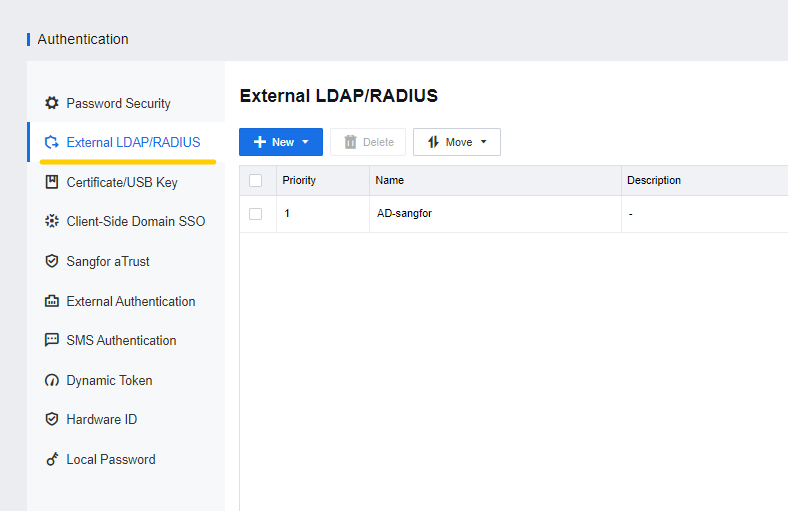This screenshot has width=788, height=511.
Task: Select the Dynamic Token menu entry
Action: pos(110,380)
